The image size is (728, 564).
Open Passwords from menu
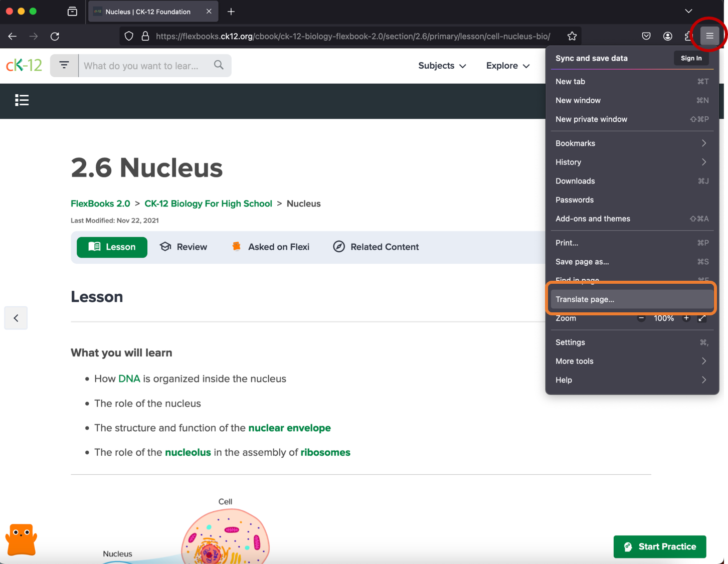(x=632, y=200)
